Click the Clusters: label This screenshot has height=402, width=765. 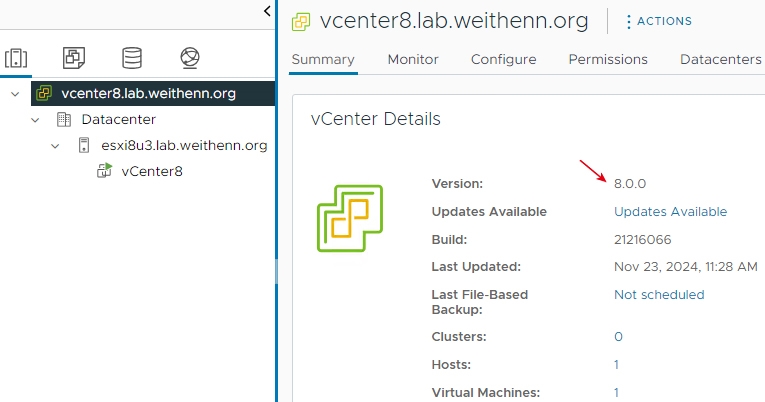459,337
